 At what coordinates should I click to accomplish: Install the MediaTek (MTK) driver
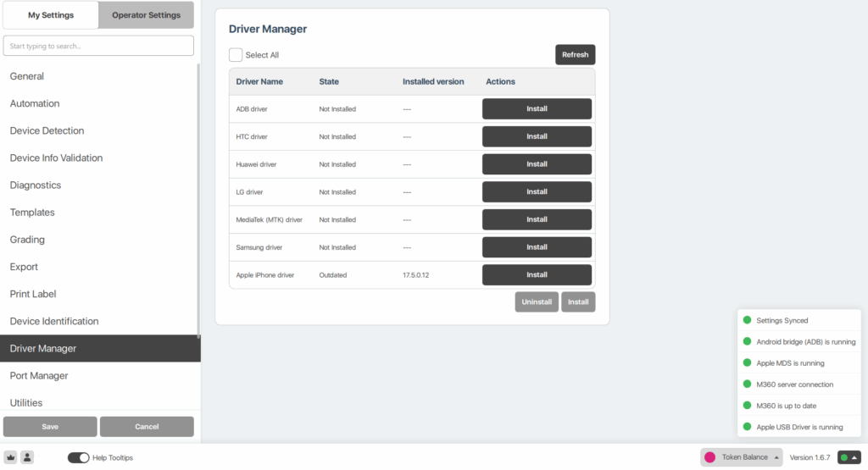click(x=537, y=219)
